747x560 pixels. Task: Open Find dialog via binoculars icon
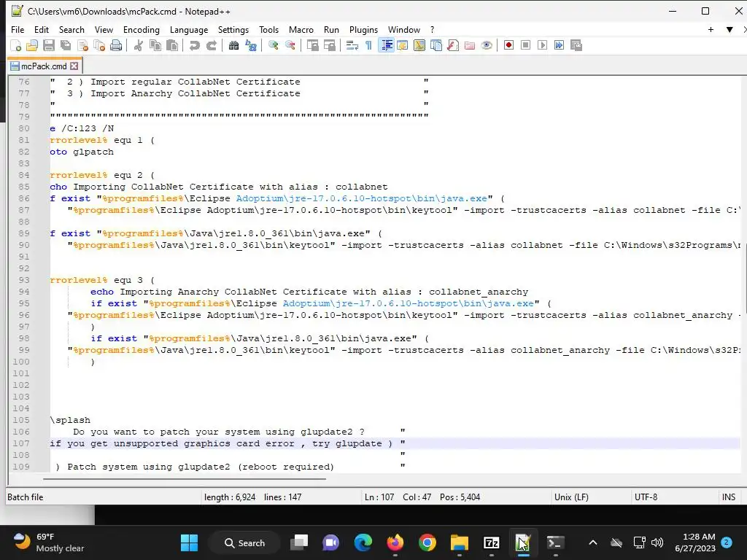click(234, 45)
